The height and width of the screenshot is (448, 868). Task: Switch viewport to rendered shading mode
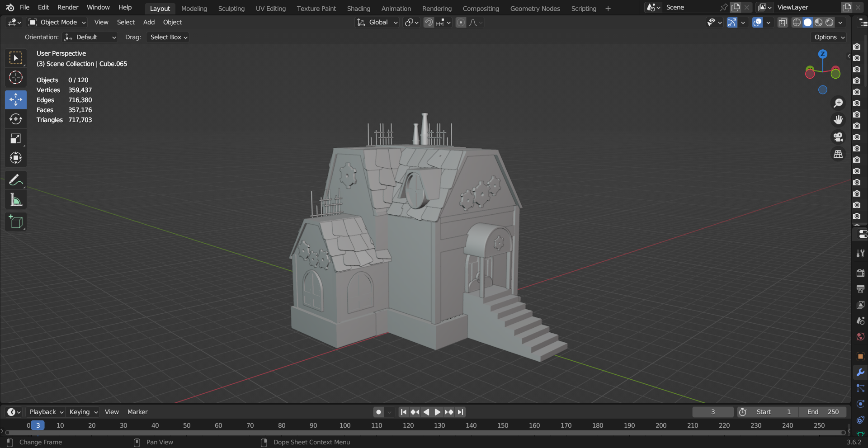830,22
